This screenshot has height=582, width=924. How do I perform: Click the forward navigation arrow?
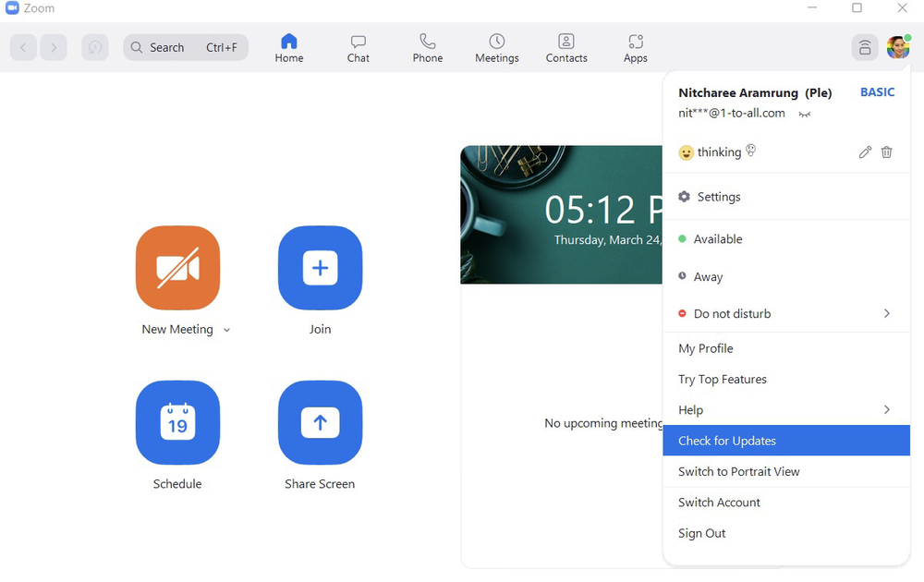[54, 47]
